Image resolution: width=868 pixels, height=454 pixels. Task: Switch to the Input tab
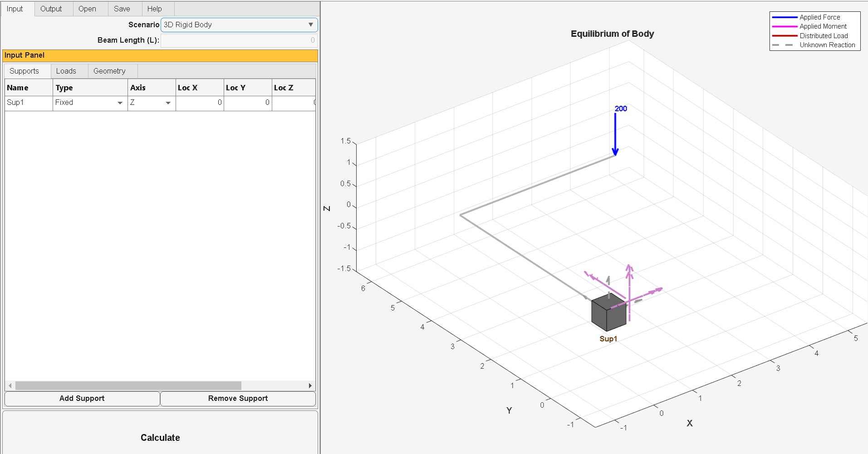coord(15,9)
